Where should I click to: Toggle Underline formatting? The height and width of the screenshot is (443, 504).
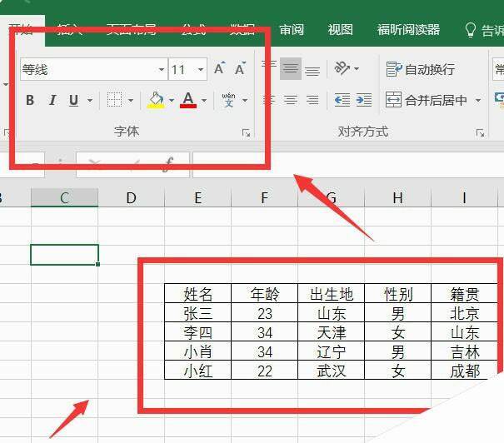pos(73,100)
